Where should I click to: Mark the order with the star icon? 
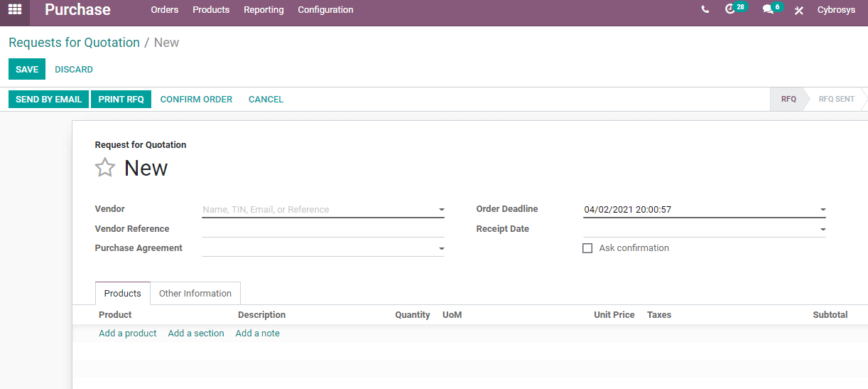[105, 168]
